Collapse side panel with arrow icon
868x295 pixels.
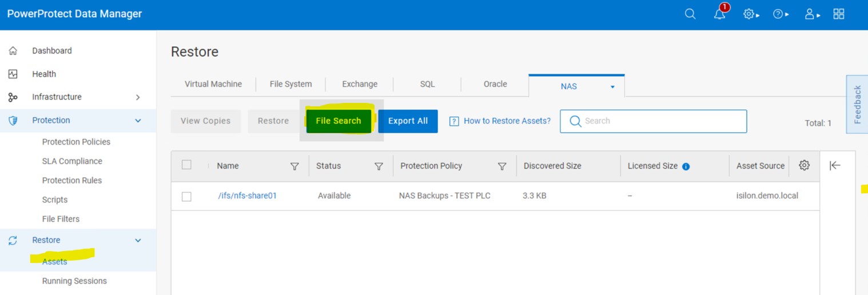point(835,165)
